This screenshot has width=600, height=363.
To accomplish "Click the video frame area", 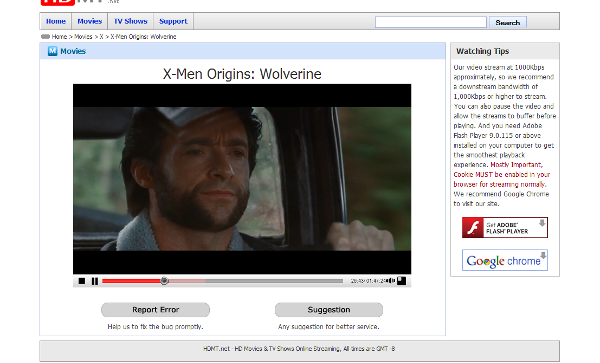I will (242, 179).
